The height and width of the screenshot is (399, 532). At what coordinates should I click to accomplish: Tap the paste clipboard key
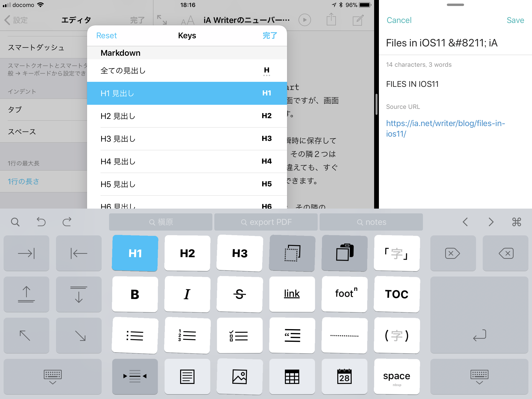click(x=344, y=253)
